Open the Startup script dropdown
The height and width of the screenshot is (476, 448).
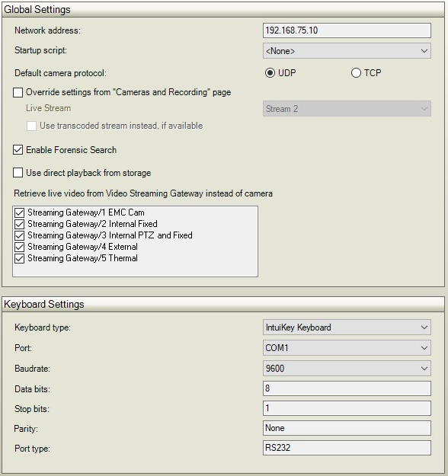click(347, 51)
